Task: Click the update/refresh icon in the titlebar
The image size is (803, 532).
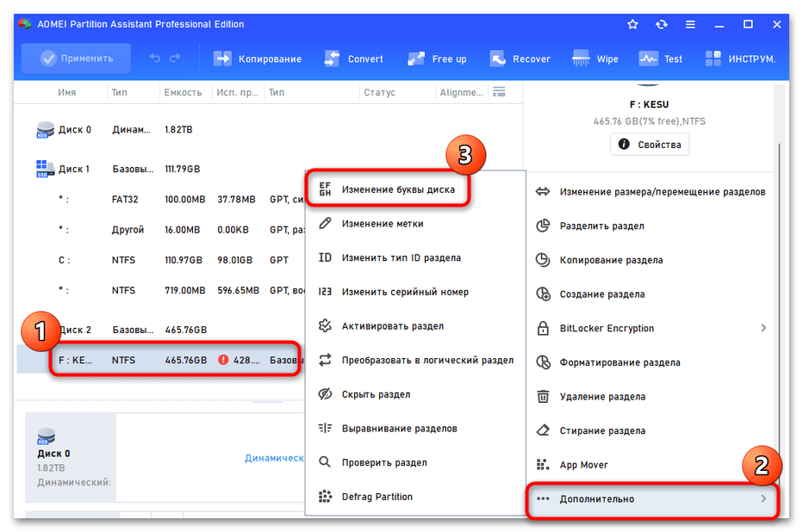Action: pyautogui.click(x=663, y=24)
